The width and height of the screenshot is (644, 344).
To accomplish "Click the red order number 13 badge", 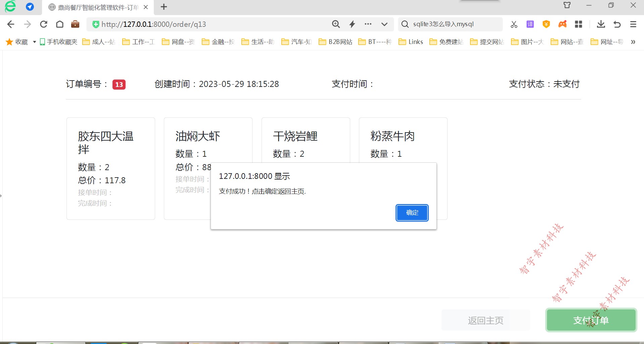I will click(x=119, y=85).
